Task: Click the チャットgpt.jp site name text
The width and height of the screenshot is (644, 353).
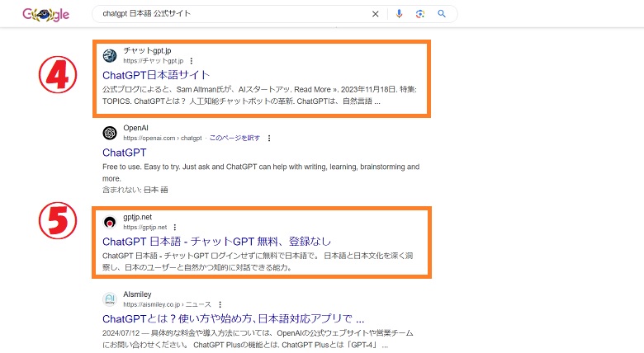Action: (147, 51)
